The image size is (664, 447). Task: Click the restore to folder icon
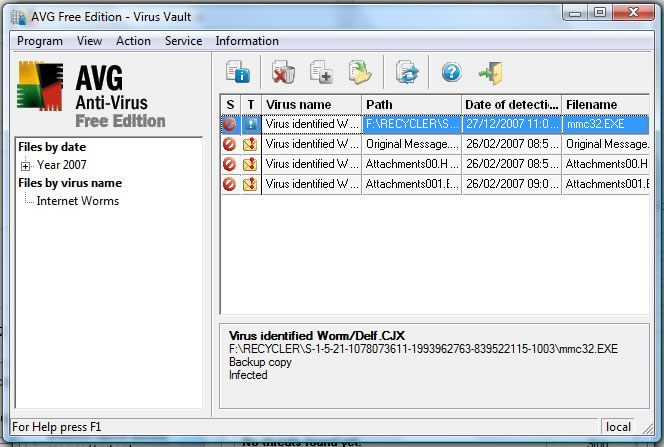pos(360,72)
